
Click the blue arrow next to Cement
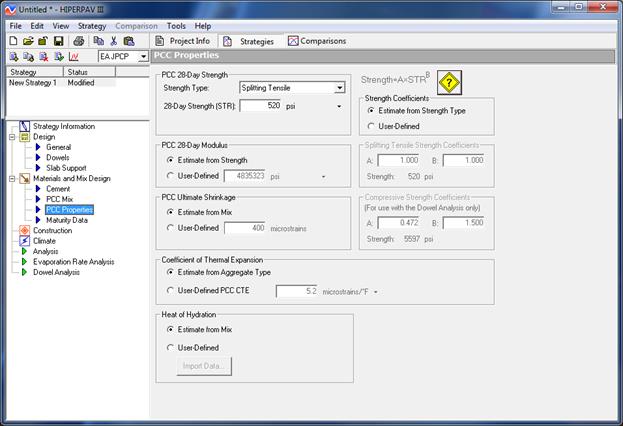(38, 189)
